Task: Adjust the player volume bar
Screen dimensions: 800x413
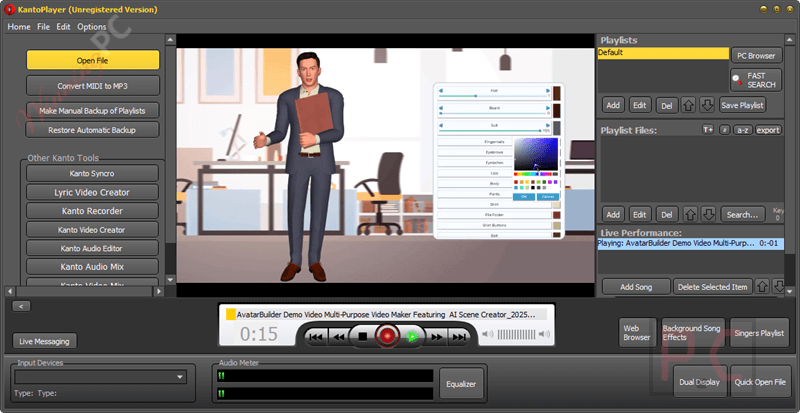Action: click(x=516, y=334)
